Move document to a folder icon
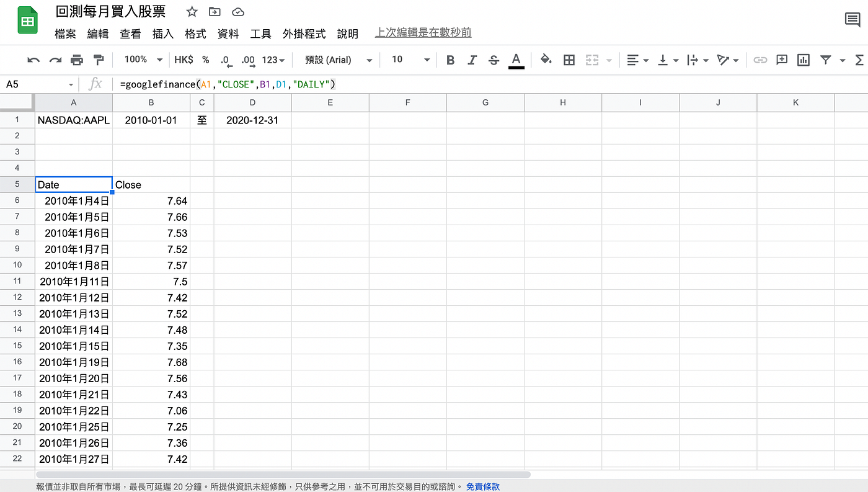The height and width of the screenshot is (492, 868). coord(215,12)
